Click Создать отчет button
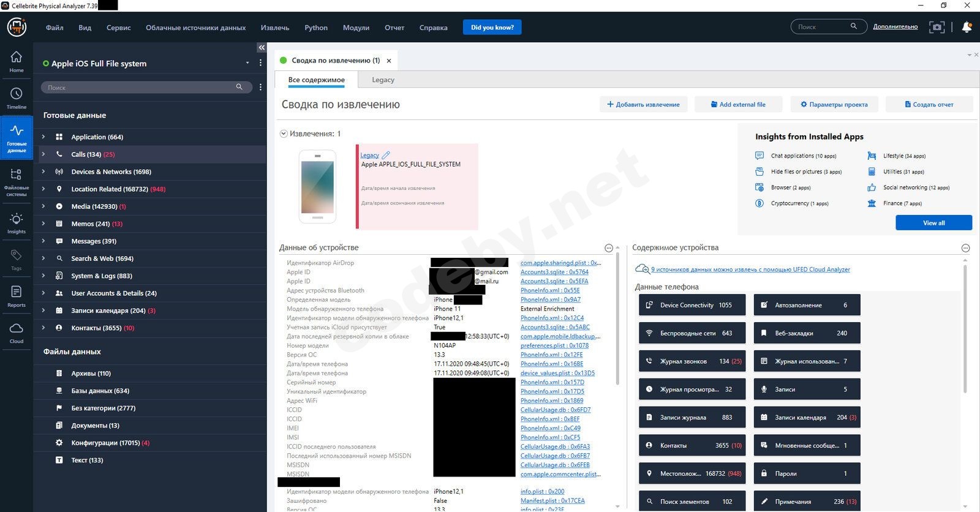 click(929, 104)
